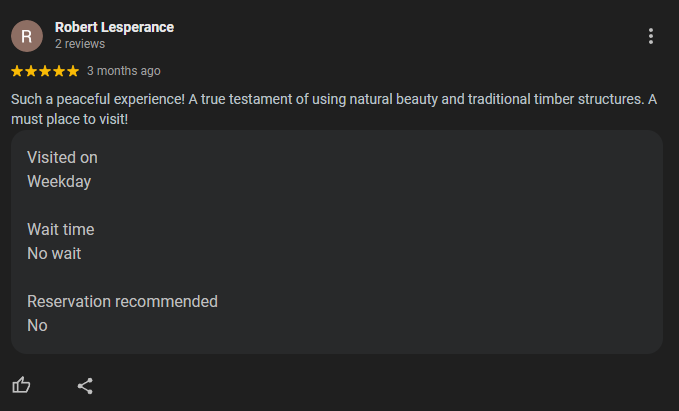679x411 pixels.
Task: Click the '3 months ago' timestamp
Action: coord(124,71)
